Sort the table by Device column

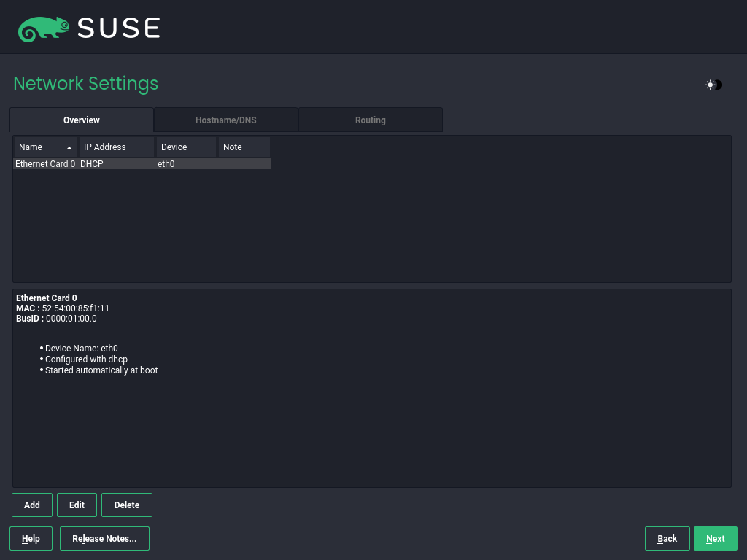coord(175,147)
